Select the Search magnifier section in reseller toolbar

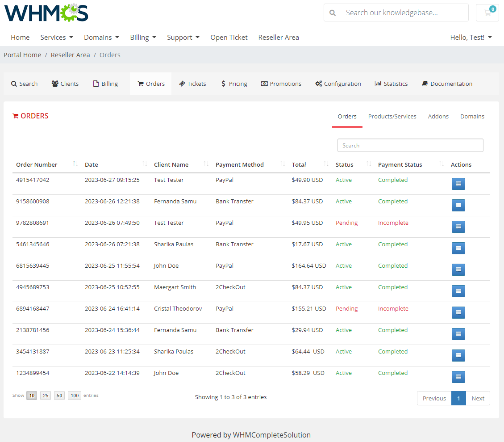(24, 84)
